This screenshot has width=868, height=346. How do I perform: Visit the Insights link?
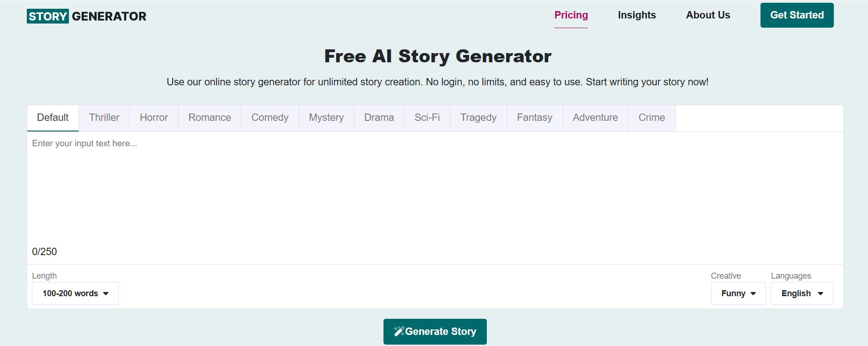pyautogui.click(x=637, y=15)
